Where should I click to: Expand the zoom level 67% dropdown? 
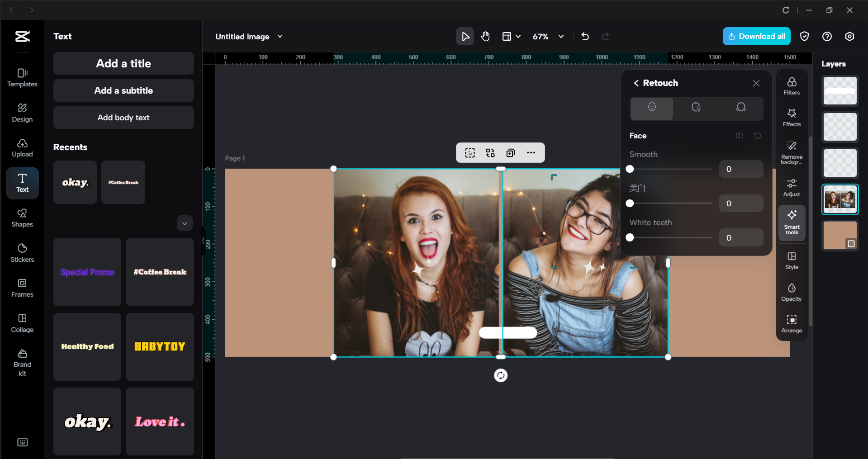[561, 37]
